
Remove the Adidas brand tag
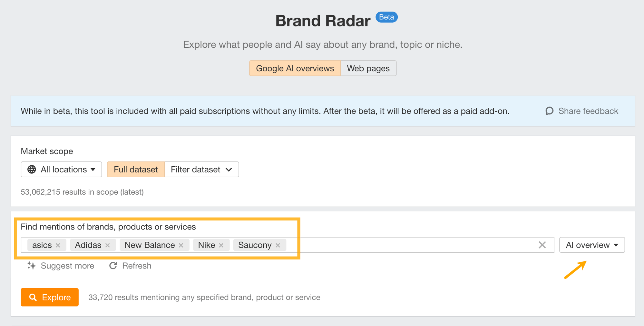coord(108,245)
